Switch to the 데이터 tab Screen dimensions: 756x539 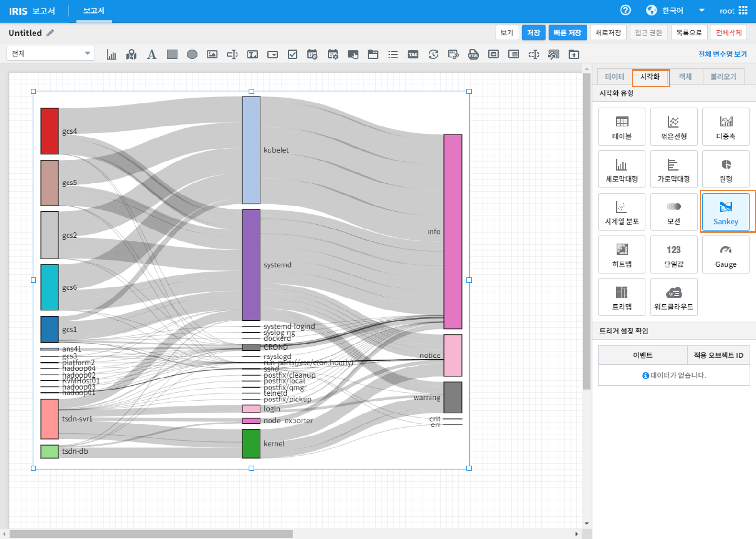coord(614,77)
